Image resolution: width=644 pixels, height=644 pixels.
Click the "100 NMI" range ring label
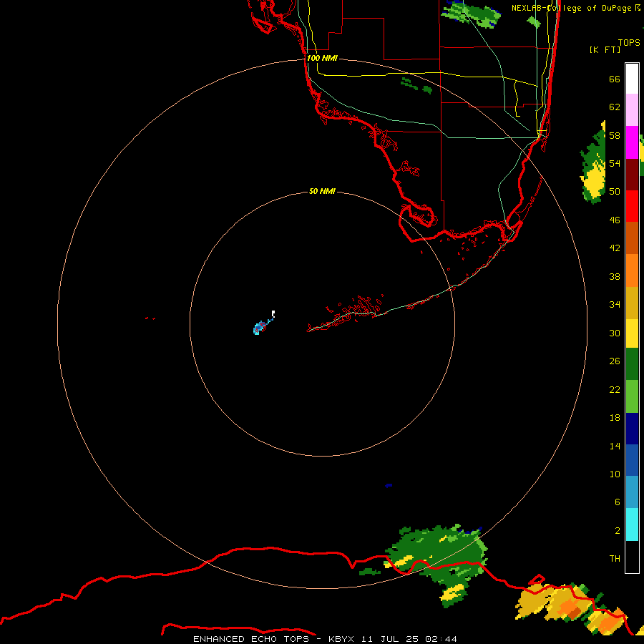pos(322,59)
